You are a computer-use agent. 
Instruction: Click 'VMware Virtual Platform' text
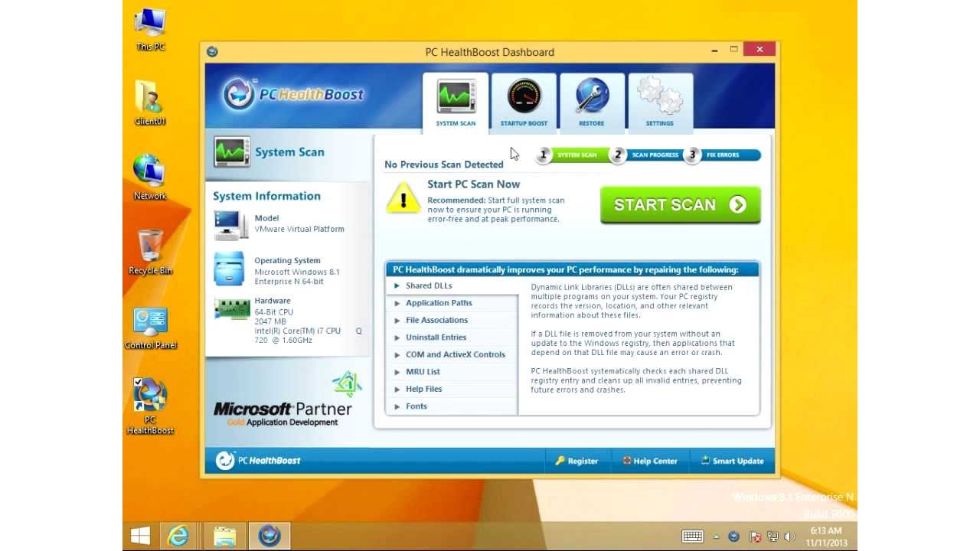[299, 229]
